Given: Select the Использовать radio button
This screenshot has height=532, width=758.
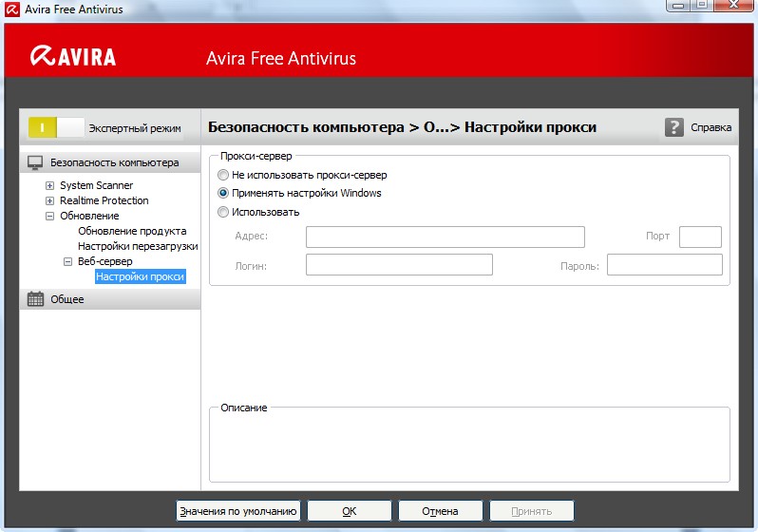Looking at the screenshot, I should point(223,212).
